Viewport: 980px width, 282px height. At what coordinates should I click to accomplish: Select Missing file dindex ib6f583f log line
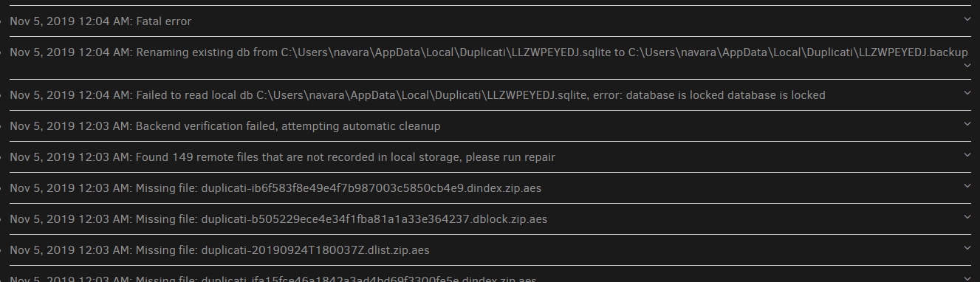(x=275, y=188)
